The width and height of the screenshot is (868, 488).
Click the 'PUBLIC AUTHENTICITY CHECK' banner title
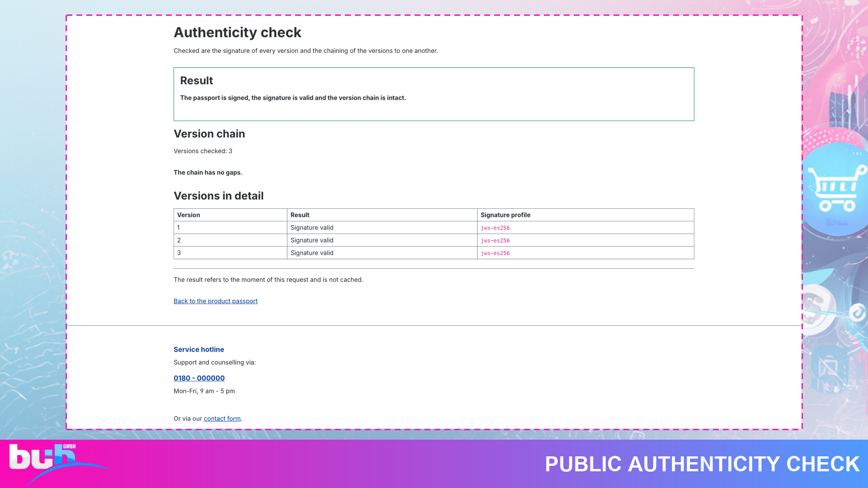point(702,464)
